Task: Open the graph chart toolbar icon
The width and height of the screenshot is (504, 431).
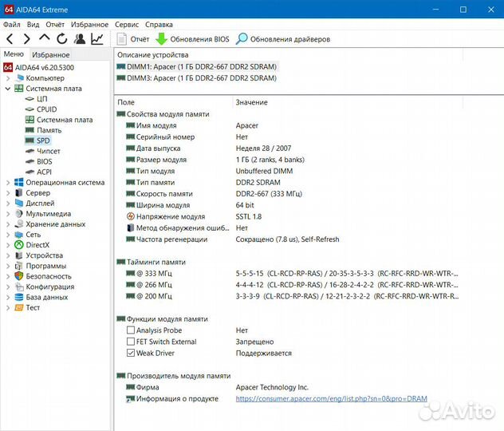Action: coord(97,38)
